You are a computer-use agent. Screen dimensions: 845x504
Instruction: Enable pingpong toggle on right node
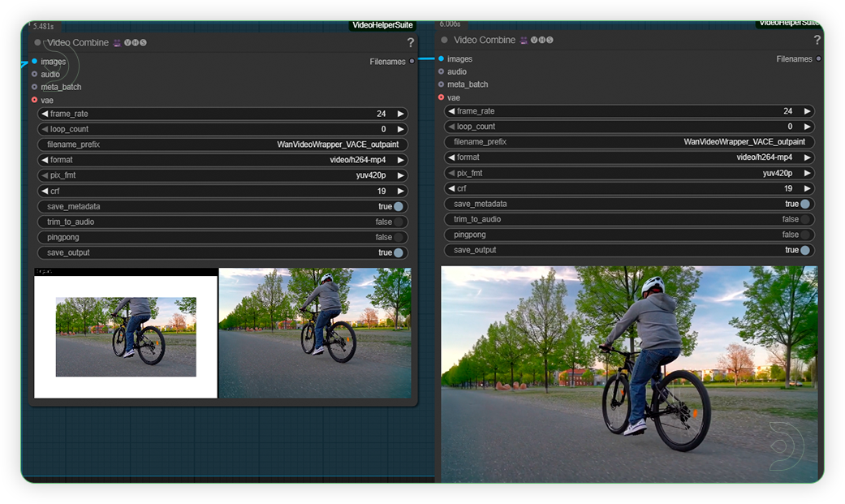pos(804,235)
